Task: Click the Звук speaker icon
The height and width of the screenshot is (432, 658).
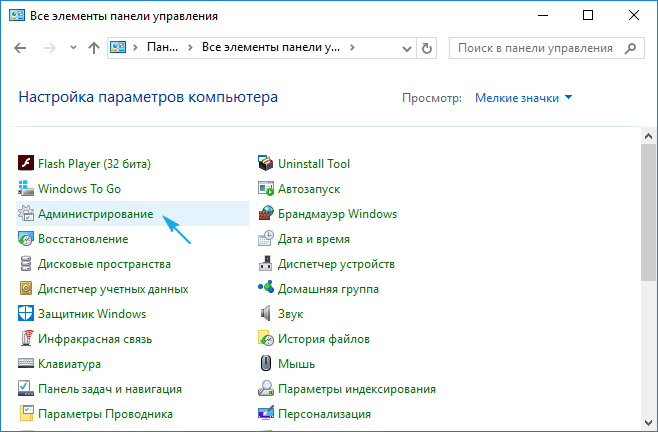Action: click(x=266, y=314)
